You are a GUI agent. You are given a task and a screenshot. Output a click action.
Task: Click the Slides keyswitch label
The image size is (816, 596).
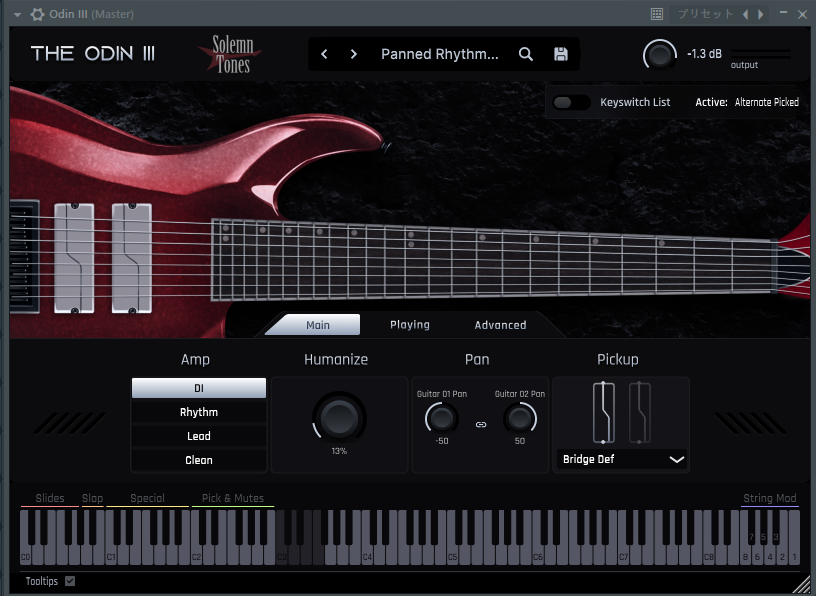point(50,498)
